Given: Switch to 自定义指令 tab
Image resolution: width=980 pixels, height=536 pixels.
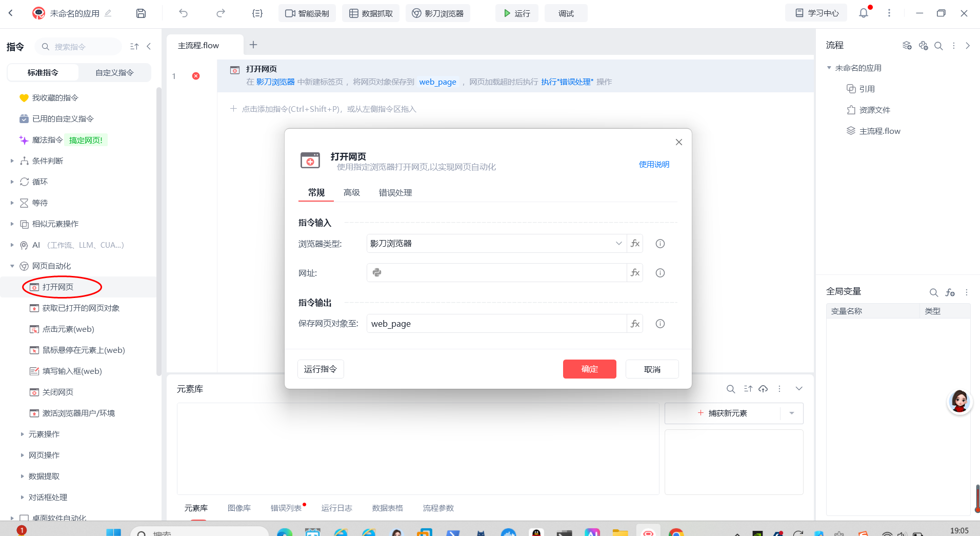Looking at the screenshot, I should tap(115, 73).
